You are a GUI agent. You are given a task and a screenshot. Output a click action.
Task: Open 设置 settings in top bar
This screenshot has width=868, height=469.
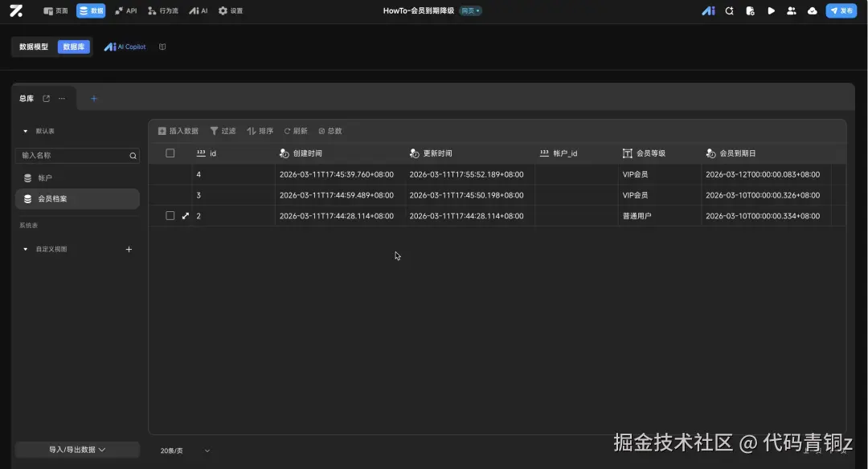(x=231, y=10)
